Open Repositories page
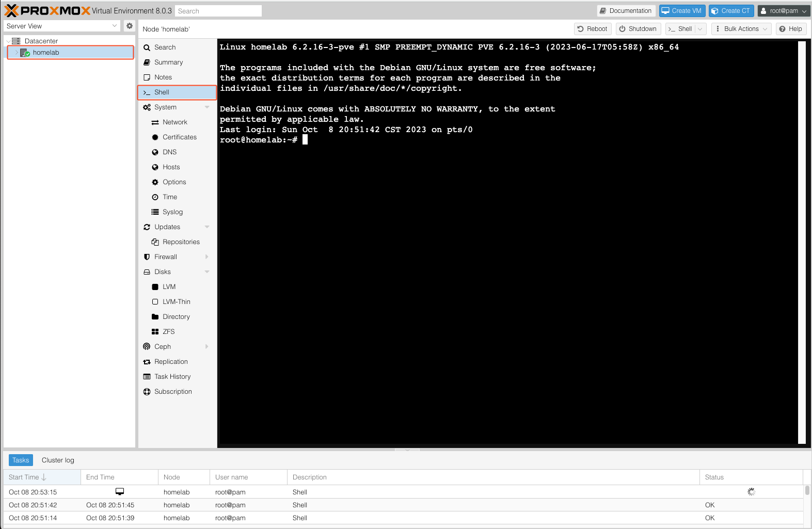 pyautogui.click(x=177, y=242)
